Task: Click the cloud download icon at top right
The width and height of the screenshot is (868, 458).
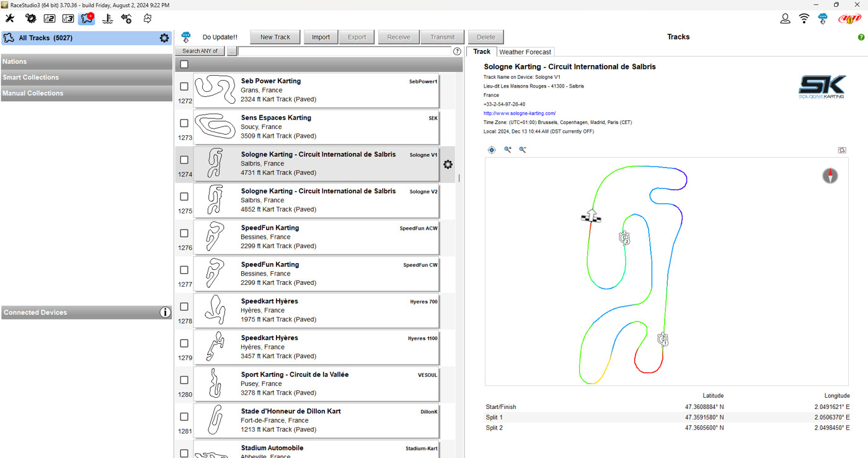Action: point(823,19)
